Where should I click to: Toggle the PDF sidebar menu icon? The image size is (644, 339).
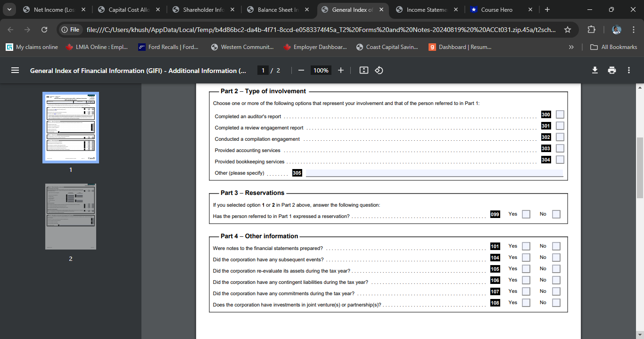15,70
